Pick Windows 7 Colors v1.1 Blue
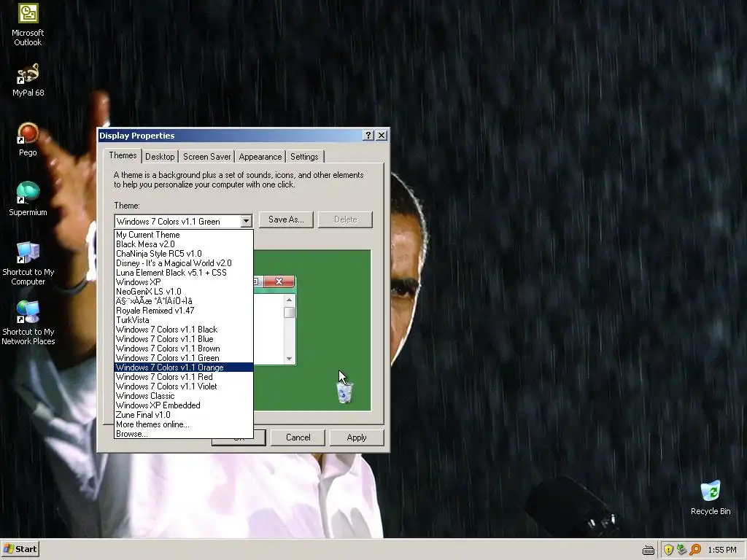This screenshot has height=560, width=747. [183, 339]
